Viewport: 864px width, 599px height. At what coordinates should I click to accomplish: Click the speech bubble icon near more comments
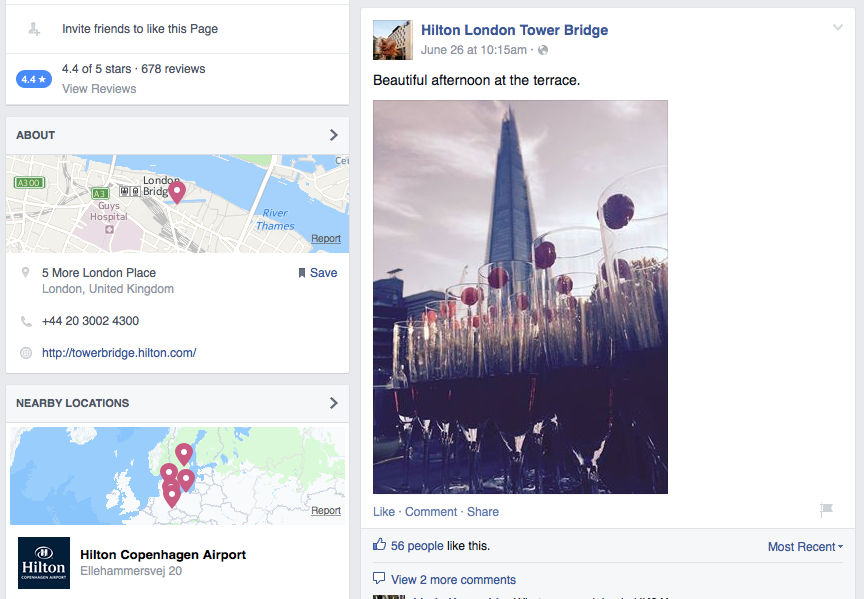[x=381, y=578]
